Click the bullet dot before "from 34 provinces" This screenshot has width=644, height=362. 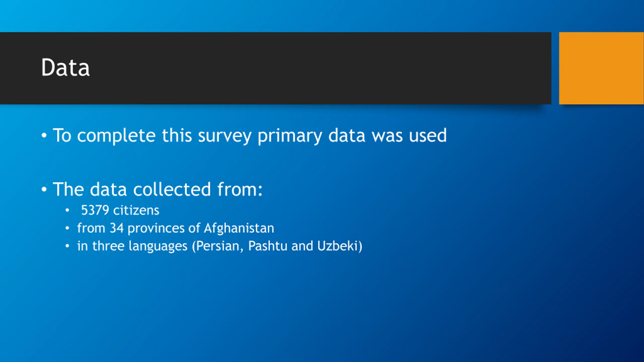point(67,228)
